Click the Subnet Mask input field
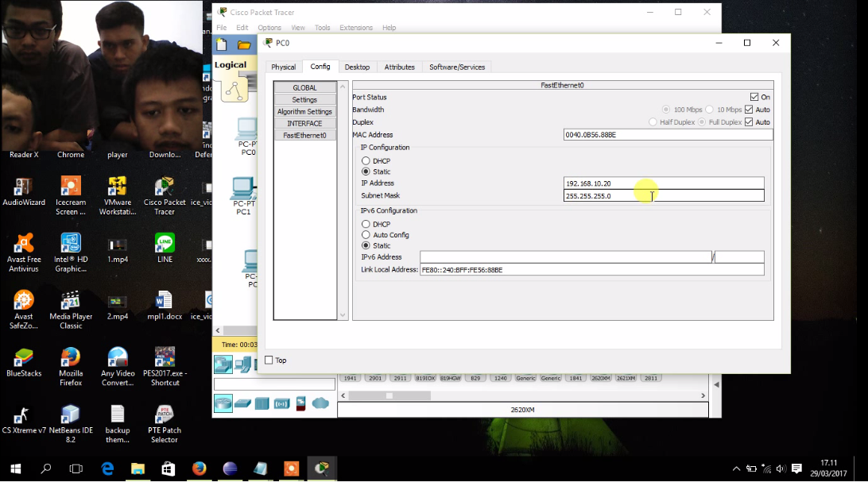The height and width of the screenshot is (482, 868). (664, 195)
